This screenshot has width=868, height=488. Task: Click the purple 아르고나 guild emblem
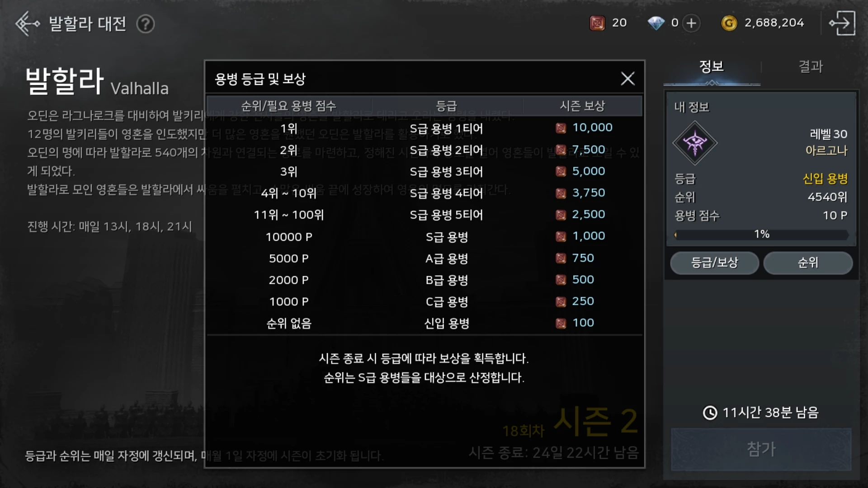click(695, 143)
